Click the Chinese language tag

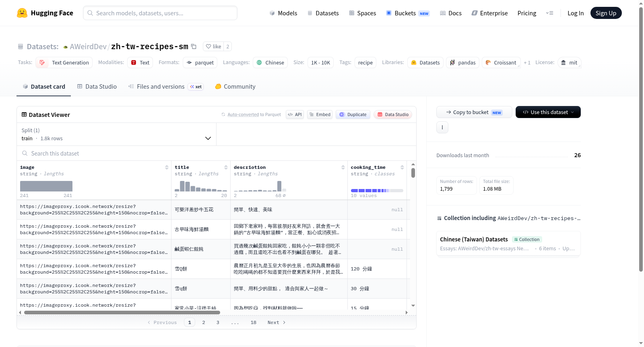point(270,62)
